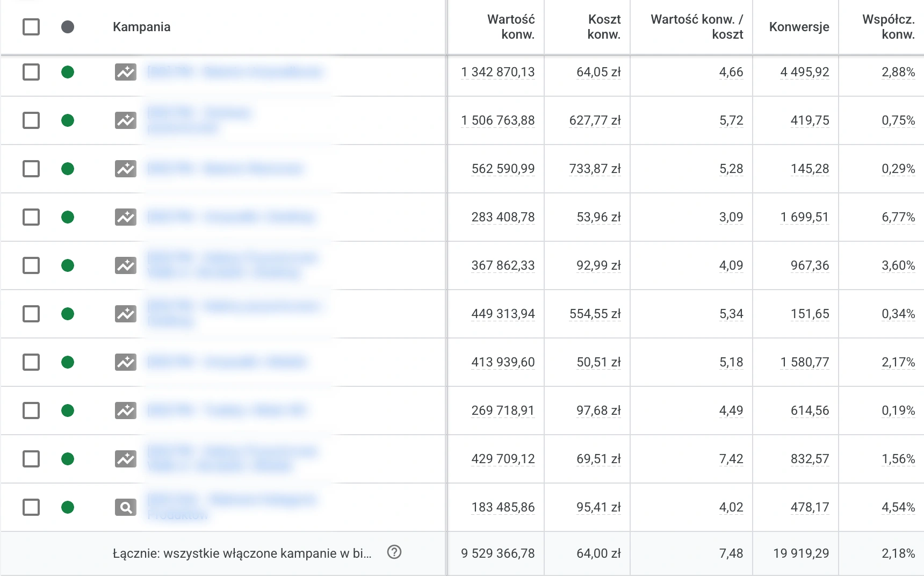
Task: Open status menu of the 413 939,60 row
Action: (x=68, y=362)
